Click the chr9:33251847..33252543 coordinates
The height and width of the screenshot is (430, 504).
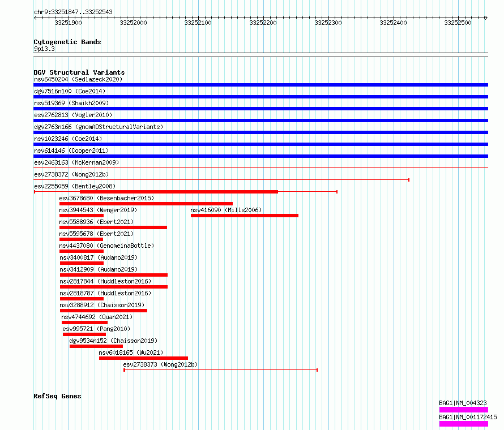click(x=73, y=12)
